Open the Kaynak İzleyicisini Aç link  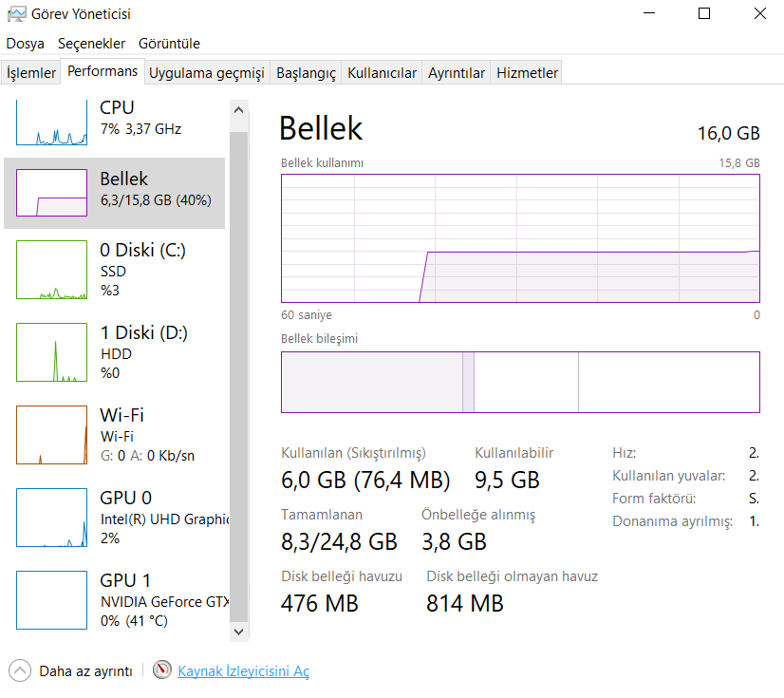coord(244,671)
